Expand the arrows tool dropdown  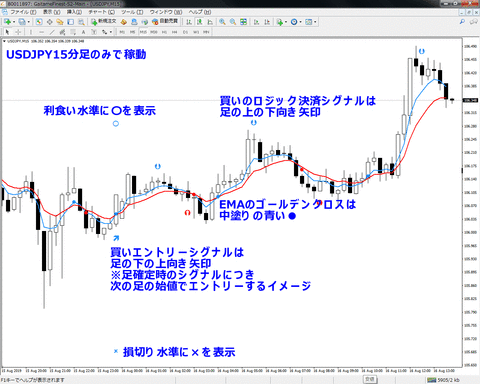111,32
